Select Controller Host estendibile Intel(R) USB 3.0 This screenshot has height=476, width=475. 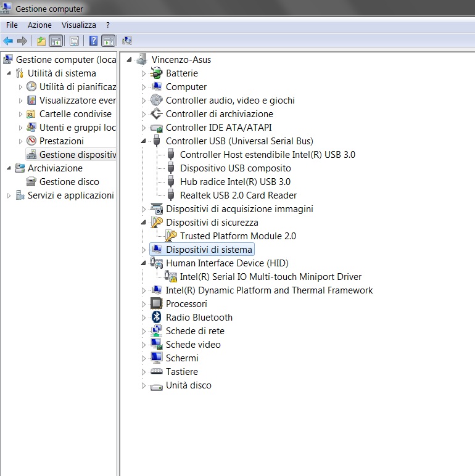[267, 155]
